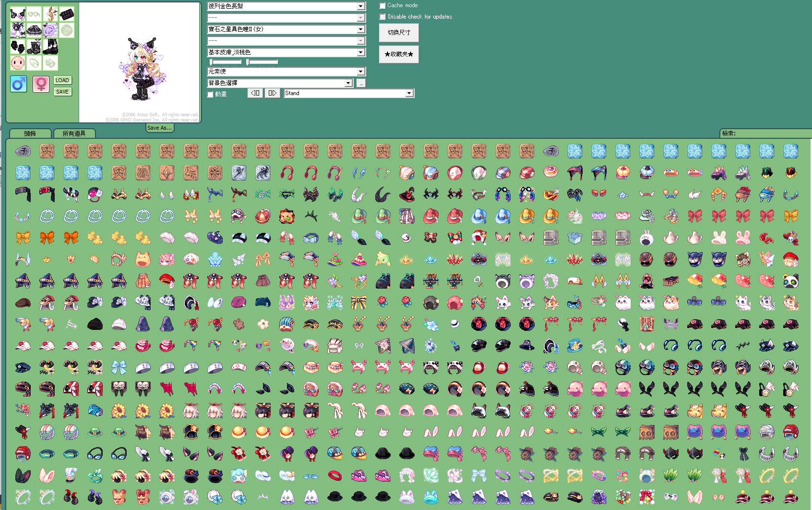Step to the next animation frame
This screenshot has width=812, height=510.
tap(272, 93)
